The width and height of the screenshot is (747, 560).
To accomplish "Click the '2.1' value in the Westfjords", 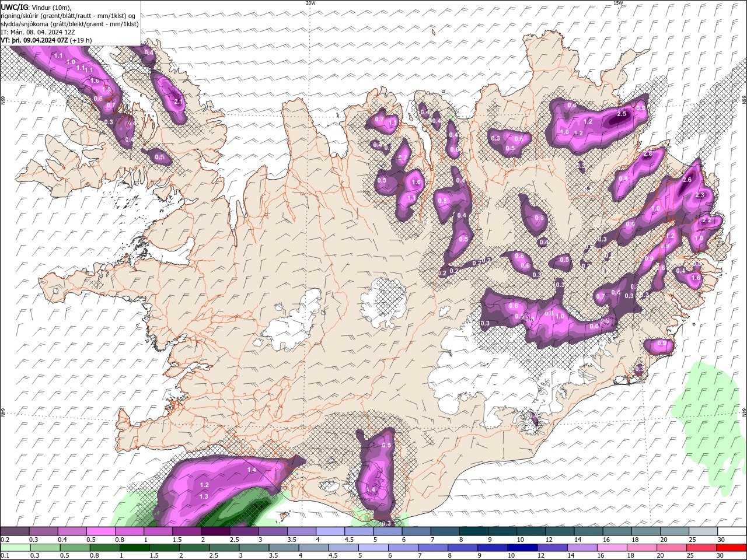I will pos(179,101).
